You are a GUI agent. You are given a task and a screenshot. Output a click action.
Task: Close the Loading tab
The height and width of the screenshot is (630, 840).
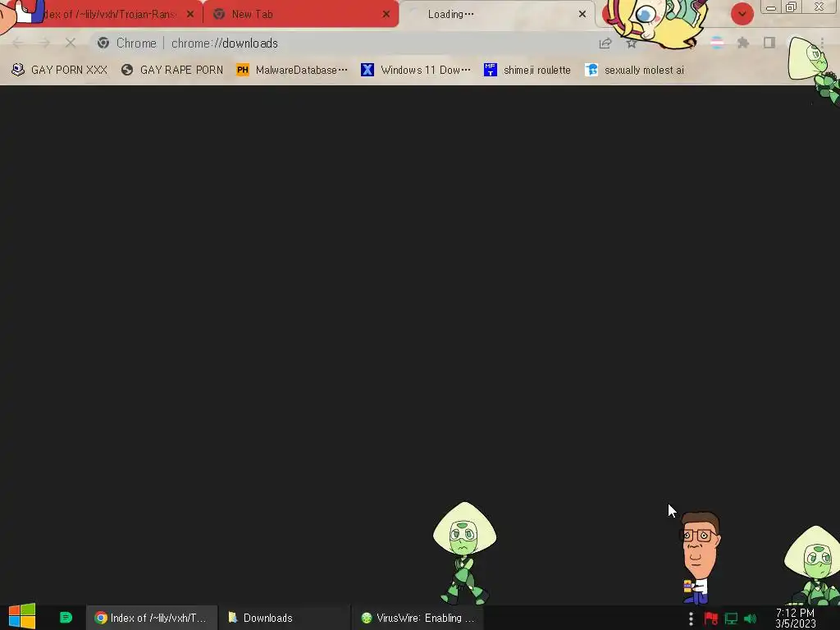[582, 15]
